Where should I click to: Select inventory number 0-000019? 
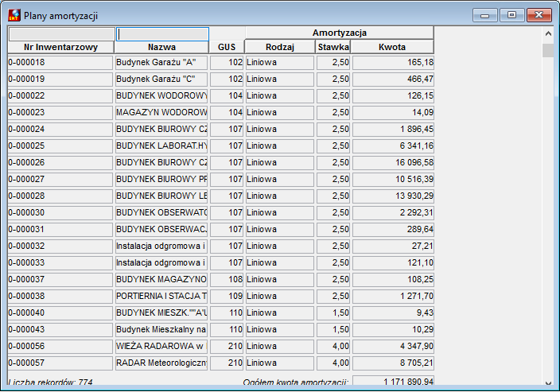[x=60, y=80]
